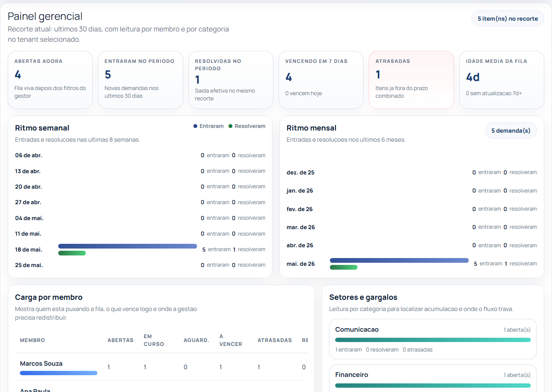The width and height of the screenshot is (552, 392).
Task: Select the "13 de abr." week label
Action: (x=28, y=171)
